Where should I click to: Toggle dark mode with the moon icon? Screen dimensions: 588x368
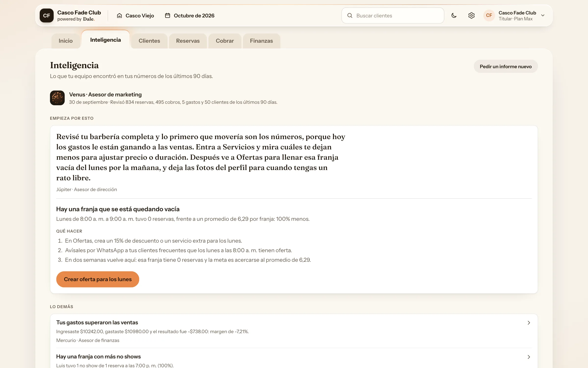tap(454, 15)
